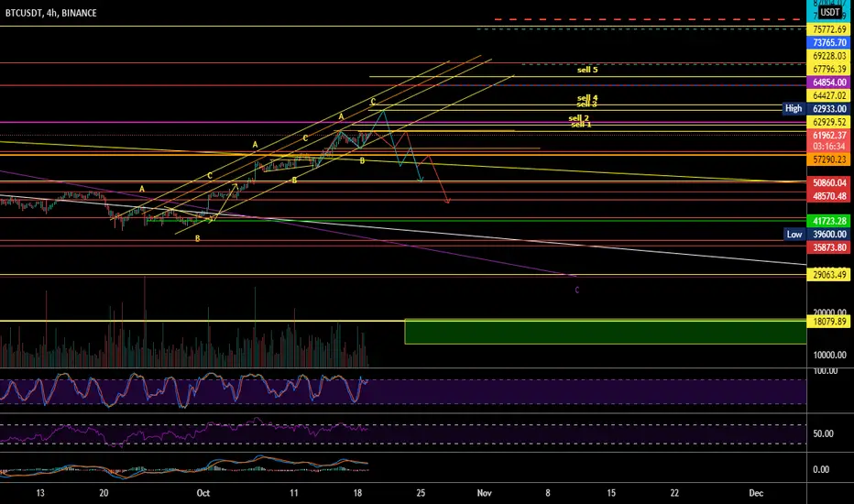Click the Dec date on time axis
Screen dimensions: 854x504
[x=756, y=493]
